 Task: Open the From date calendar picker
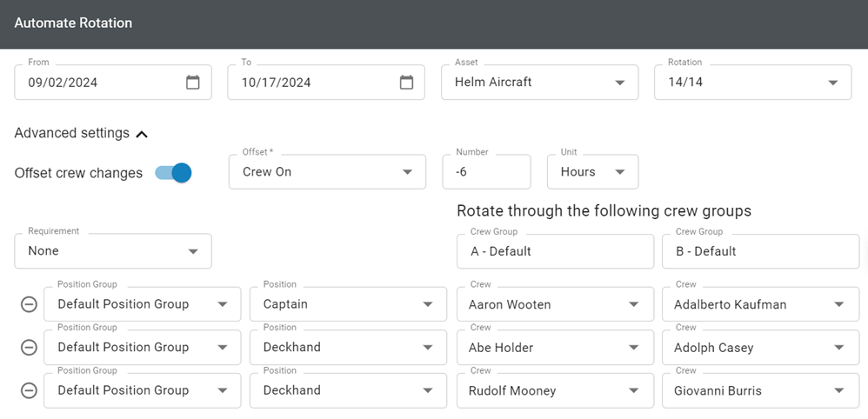(192, 83)
